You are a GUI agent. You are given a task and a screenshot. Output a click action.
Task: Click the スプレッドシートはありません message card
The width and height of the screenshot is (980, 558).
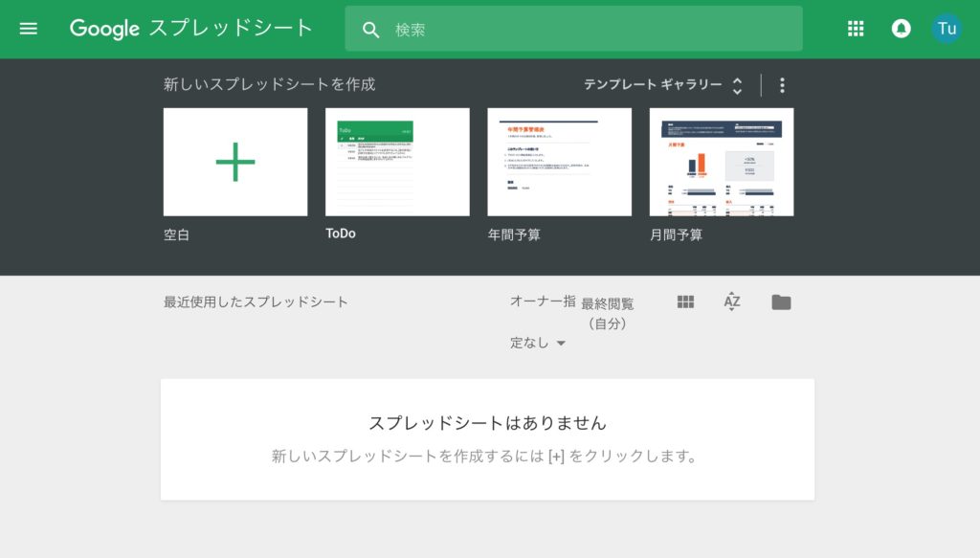(x=487, y=438)
